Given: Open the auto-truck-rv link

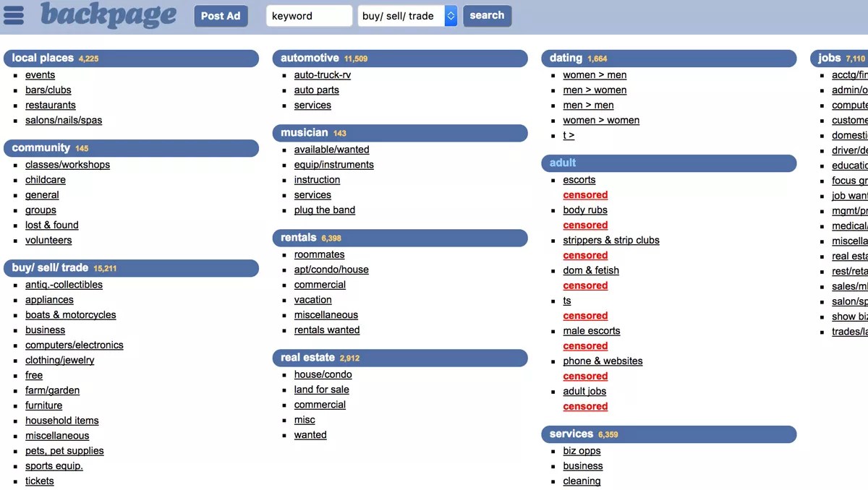Looking at the screenshot, I should [x=323, y=75].
